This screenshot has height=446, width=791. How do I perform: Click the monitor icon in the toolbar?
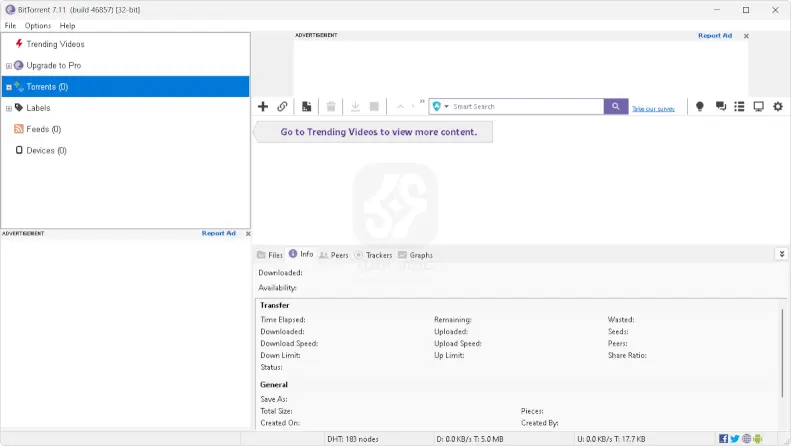coord(758,106)
